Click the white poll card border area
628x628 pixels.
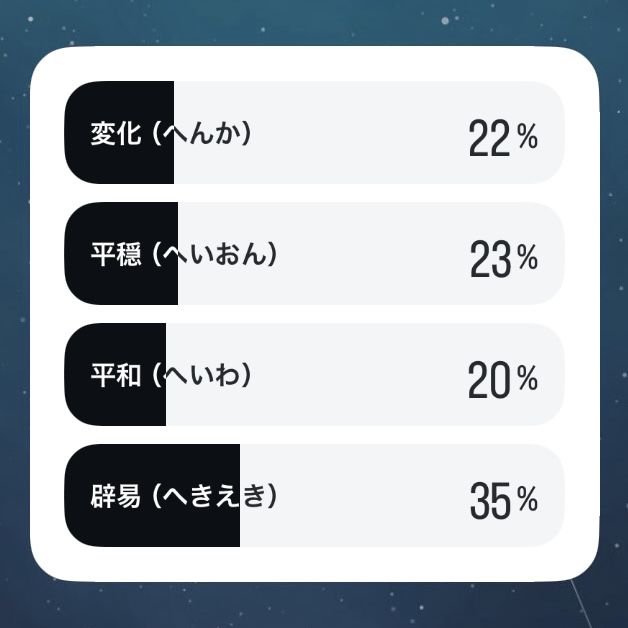pyautogui.click(x=314, y=63)
